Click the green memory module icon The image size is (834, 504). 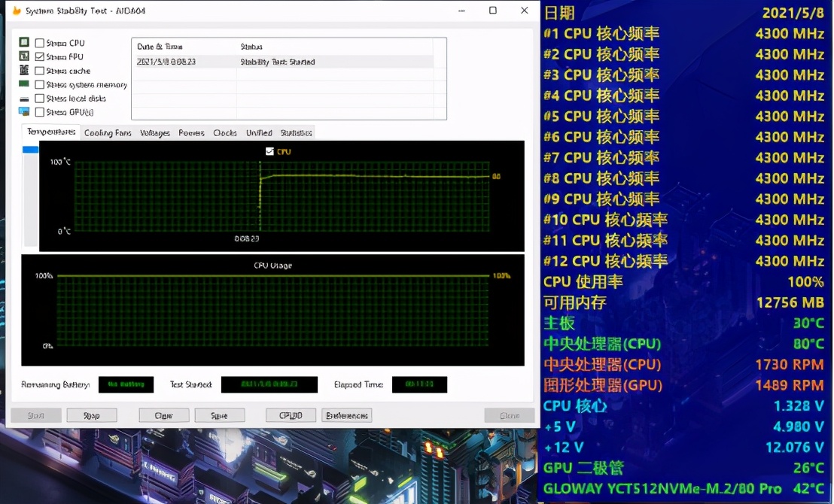[24, 84]
